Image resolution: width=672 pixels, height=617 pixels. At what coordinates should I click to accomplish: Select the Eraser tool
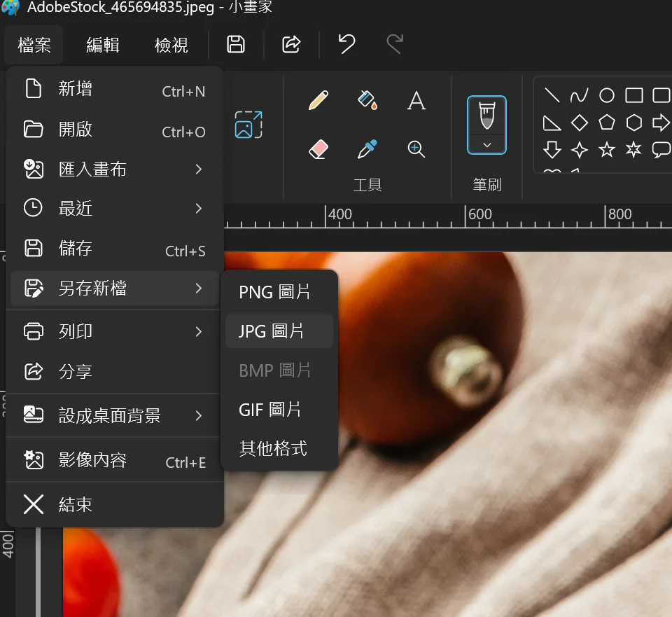pyautogui.click(x=318, y=148)
